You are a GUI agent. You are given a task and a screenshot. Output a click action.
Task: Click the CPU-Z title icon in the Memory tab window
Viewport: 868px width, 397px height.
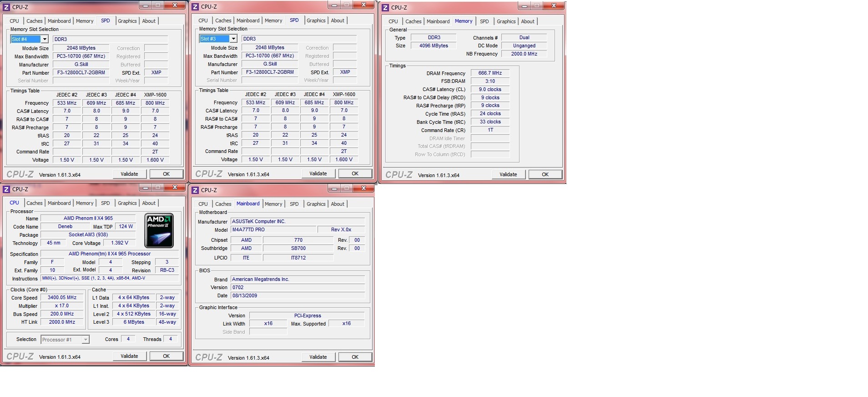click(385, 7)
